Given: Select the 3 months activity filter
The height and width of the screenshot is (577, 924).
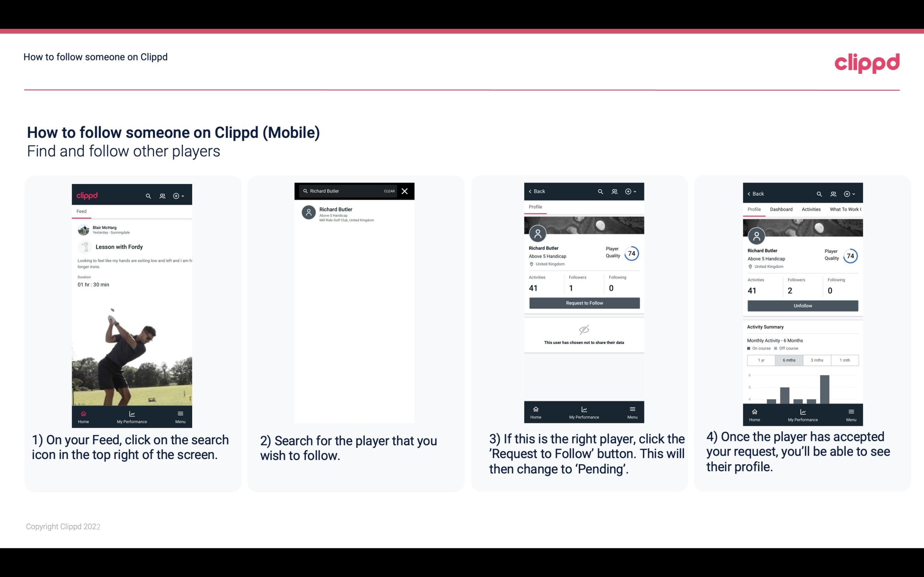Looking at the screenshot, I should tap(816, 360).
